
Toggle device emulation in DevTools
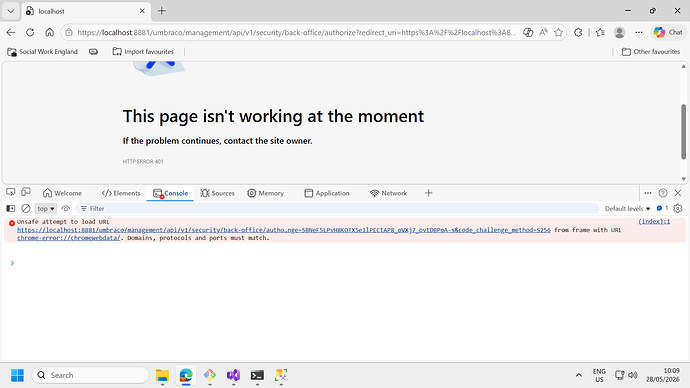(26, 192)
